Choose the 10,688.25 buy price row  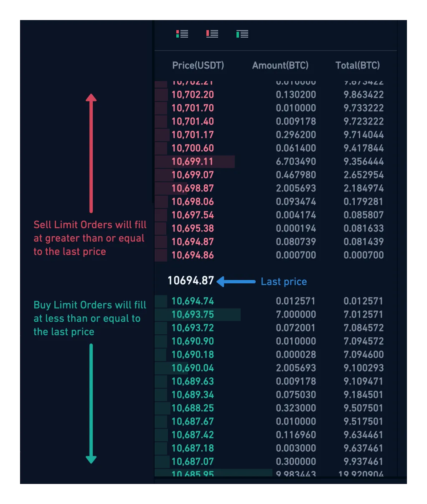[x=193, y=408]
